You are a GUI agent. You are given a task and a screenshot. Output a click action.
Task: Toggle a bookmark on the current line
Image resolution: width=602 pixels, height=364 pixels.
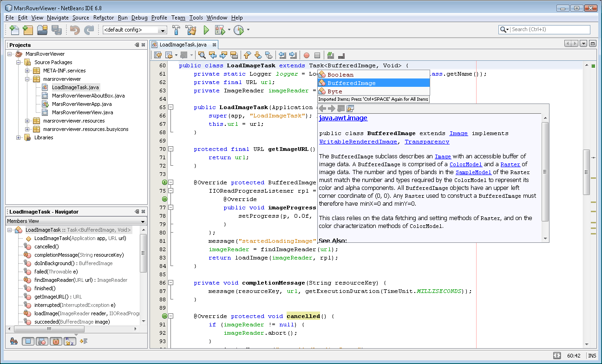point(268,55)
